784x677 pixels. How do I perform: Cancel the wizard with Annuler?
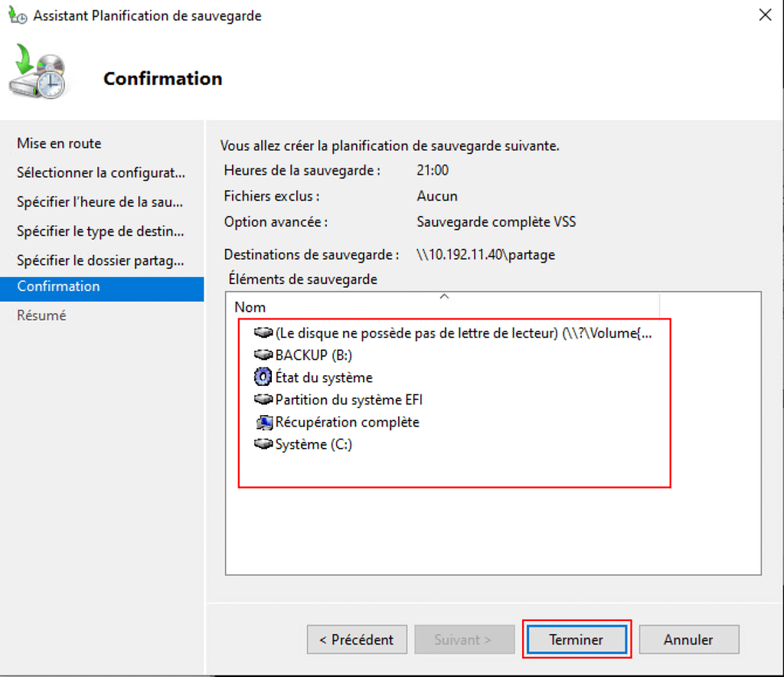[x=688, y=639]
